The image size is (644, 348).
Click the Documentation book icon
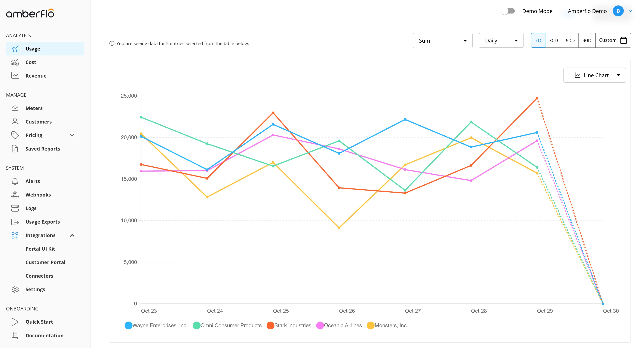15,335
